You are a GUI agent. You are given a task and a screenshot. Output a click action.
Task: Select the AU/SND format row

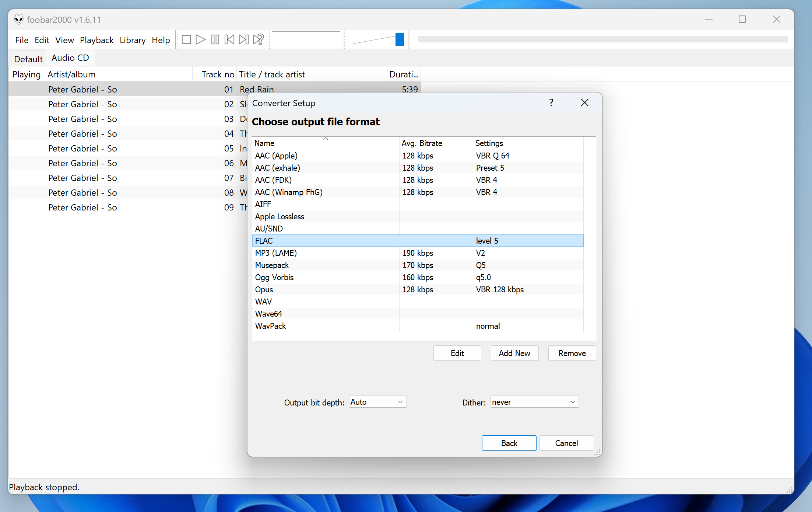[x=418, y=229]
